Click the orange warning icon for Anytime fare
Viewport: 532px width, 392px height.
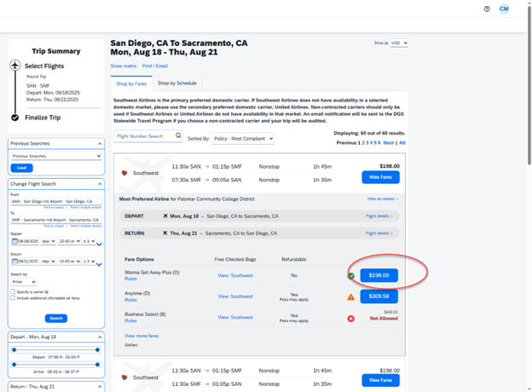click(350, 297)
